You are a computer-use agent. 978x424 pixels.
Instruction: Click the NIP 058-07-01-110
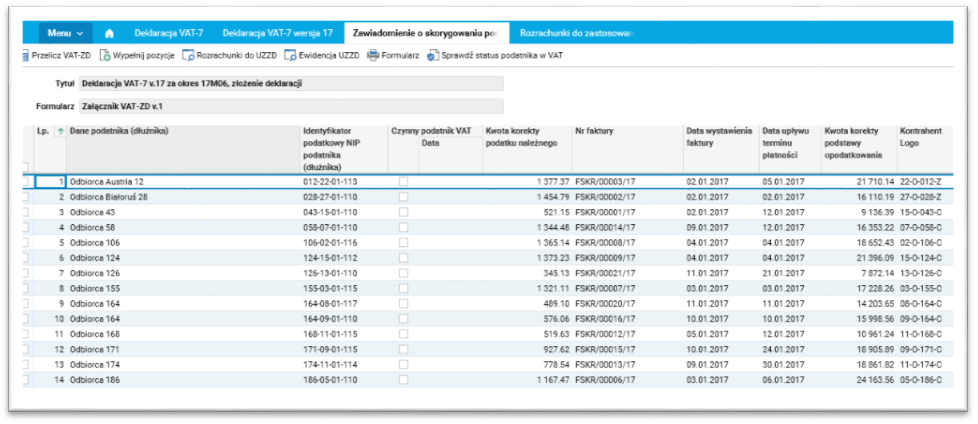coord(331,227)
